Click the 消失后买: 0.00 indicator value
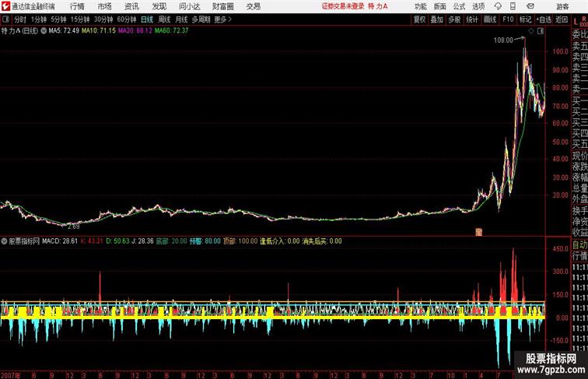 tap(322, 241)
